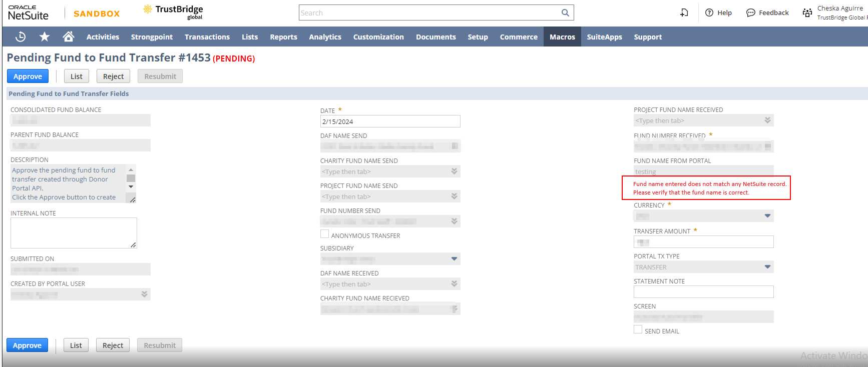Click the Create New icon beside Help
Image resolution: width=868 pixels, height=367 pixels.
click(684, 13)
